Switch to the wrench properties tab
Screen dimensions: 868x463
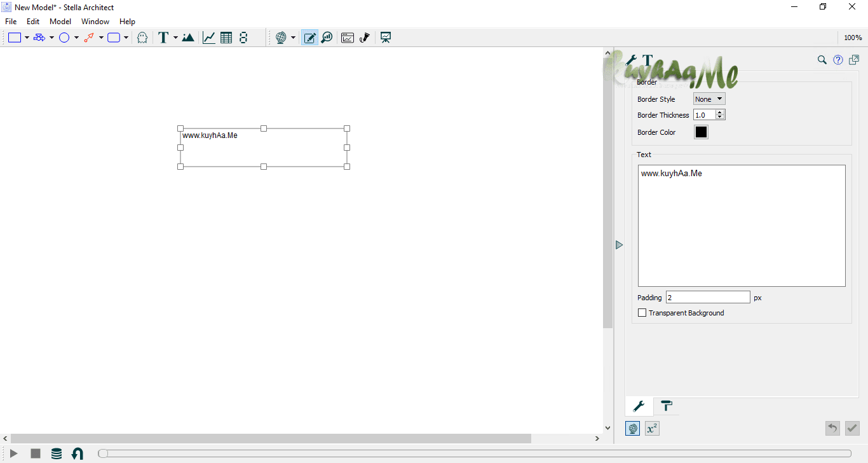639,406
